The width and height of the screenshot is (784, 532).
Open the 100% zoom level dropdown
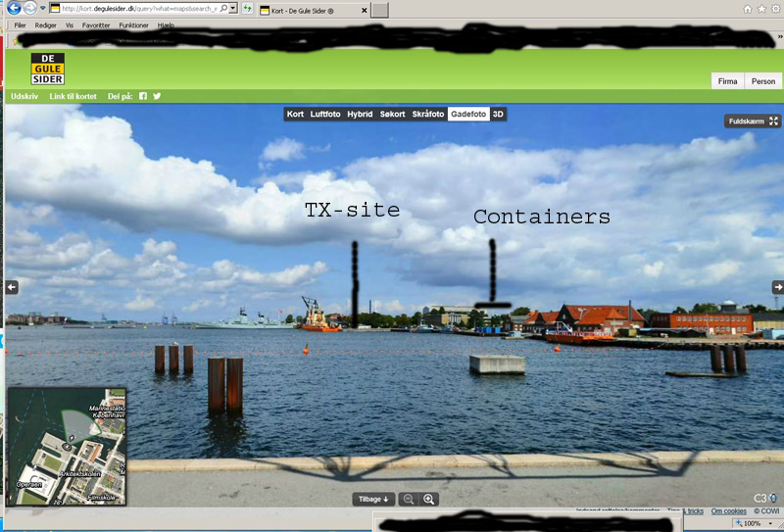[770, 523]
